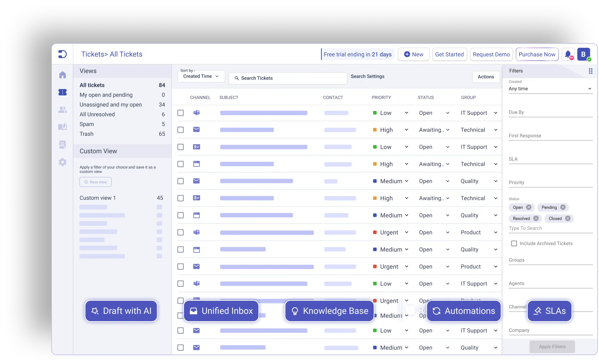
Task: Select Unassigned and my open view
Action: 111,105
